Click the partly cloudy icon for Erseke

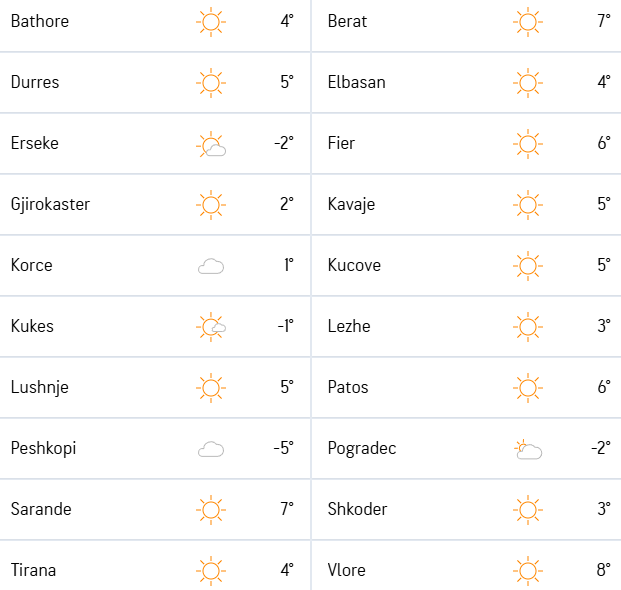pos(211,144)
